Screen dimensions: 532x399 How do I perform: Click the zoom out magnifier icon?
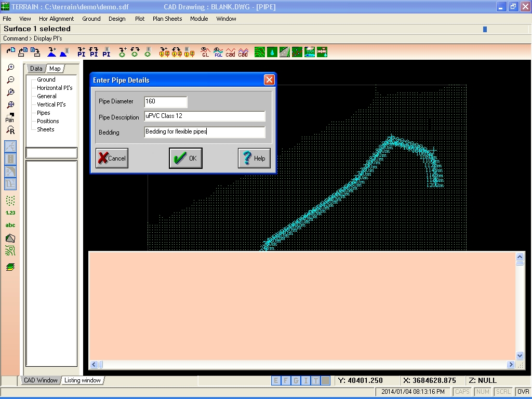coord(10,79)
